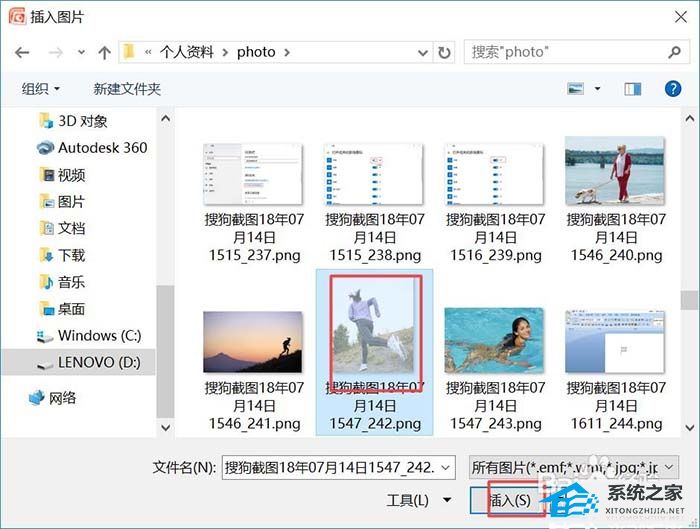
Task: Click file name text 1546_241.png
Action: 254,405
